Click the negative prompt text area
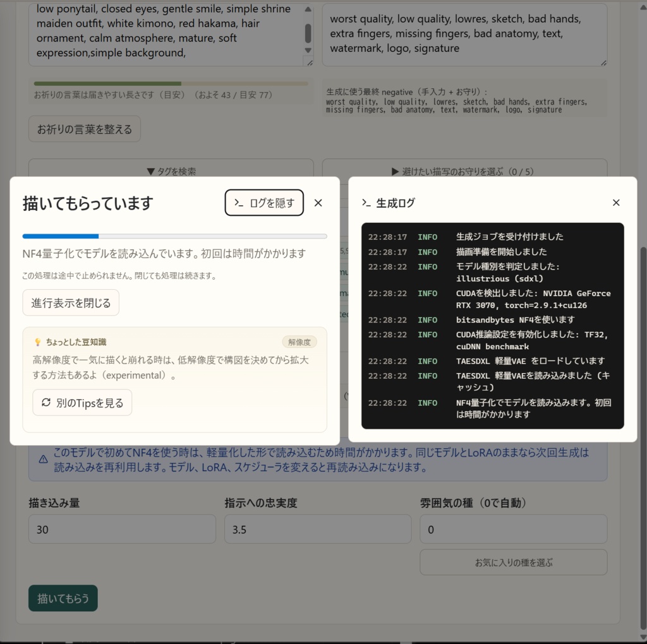 464,35
